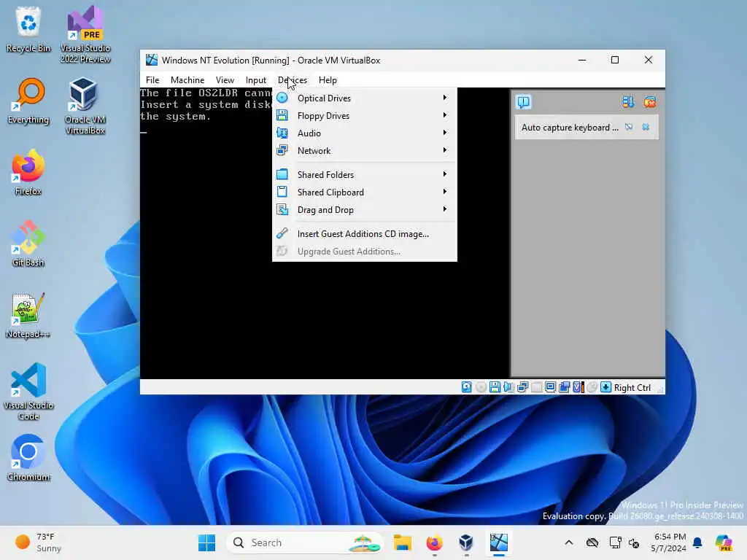Click the audio indicator in status bar

pos(508,387)
